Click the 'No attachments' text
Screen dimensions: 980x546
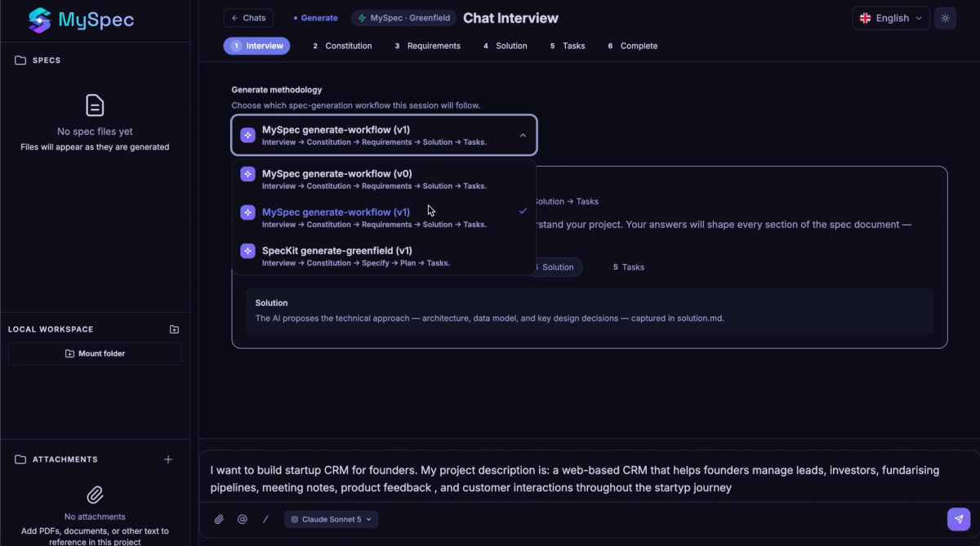(x=95, y=517)
